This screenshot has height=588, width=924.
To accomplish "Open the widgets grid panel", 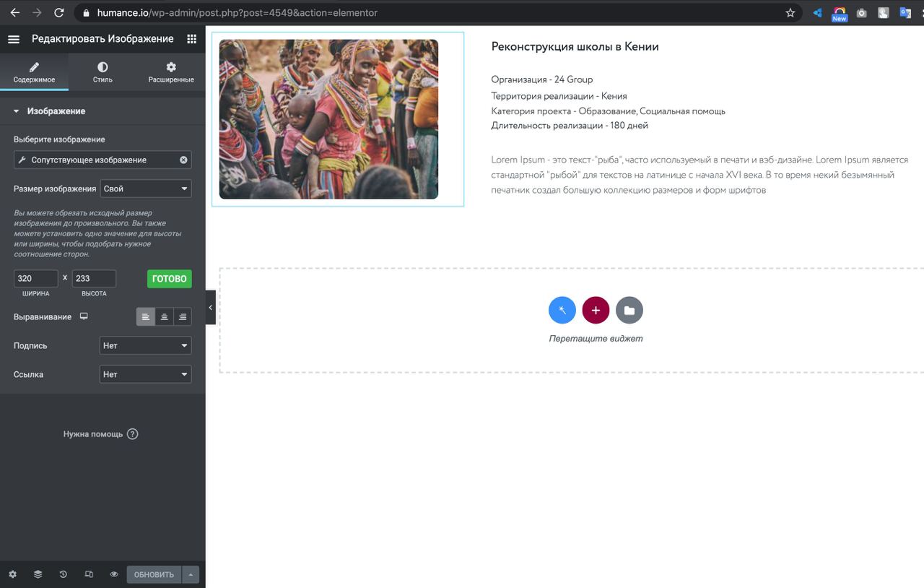I will (191, 39).
